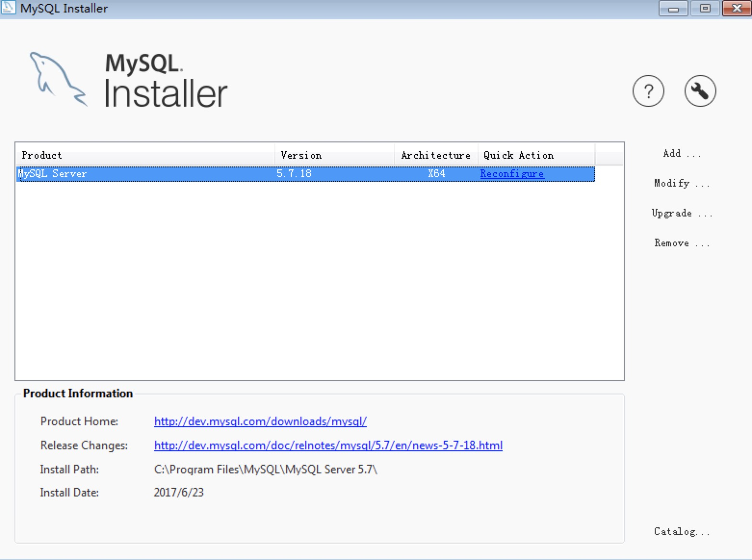
Task: Click the version value 5.7.18
Action: click(x=294, y=174)
